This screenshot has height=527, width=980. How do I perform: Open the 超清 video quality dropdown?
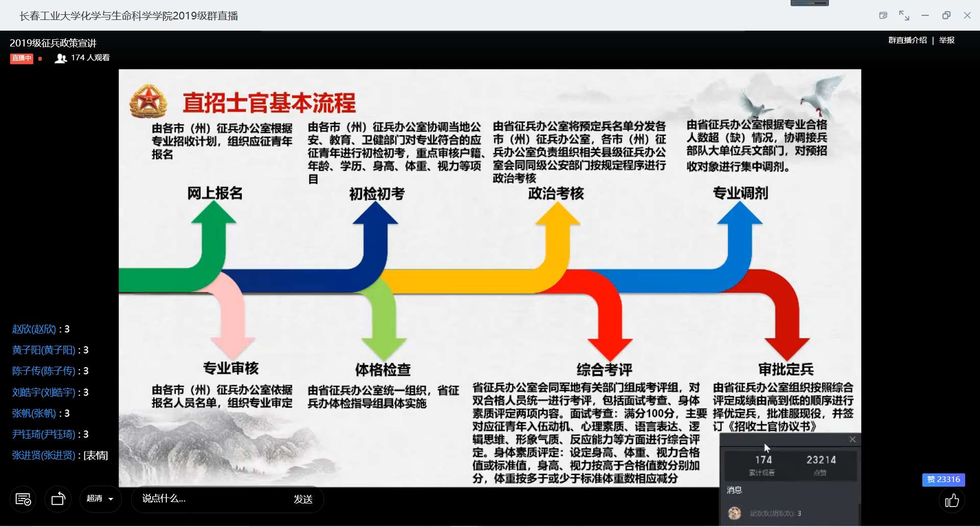tap(100, 499)
